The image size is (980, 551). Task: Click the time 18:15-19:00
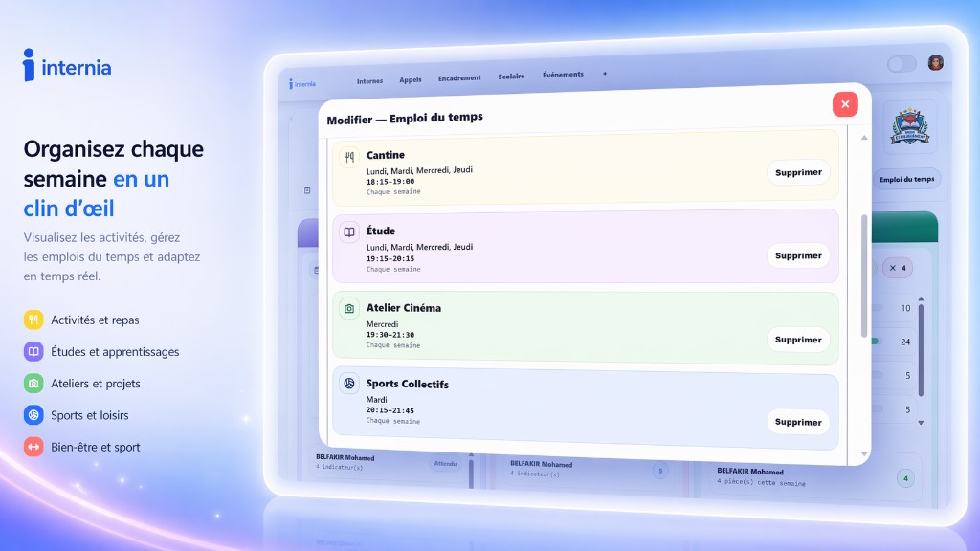[x=390, y=182]
